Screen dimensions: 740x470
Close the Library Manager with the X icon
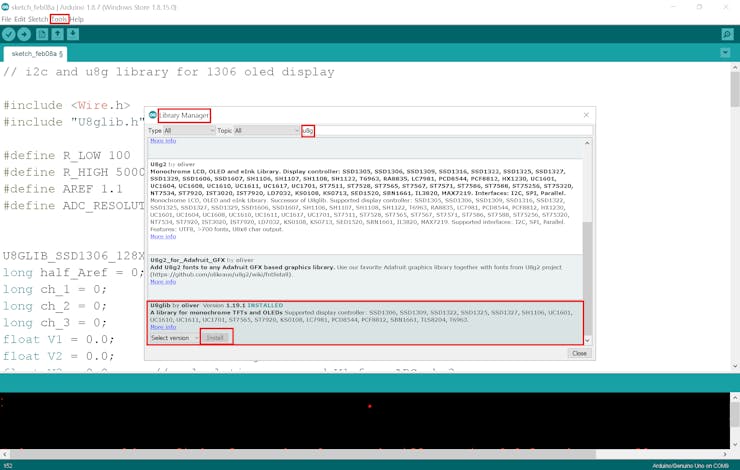[586, 115]
